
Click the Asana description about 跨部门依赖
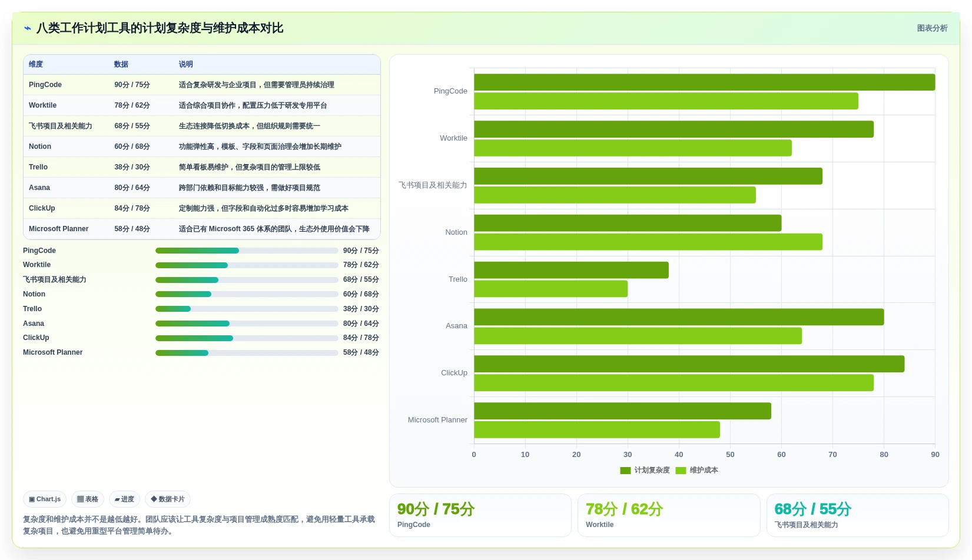(250, 188)
